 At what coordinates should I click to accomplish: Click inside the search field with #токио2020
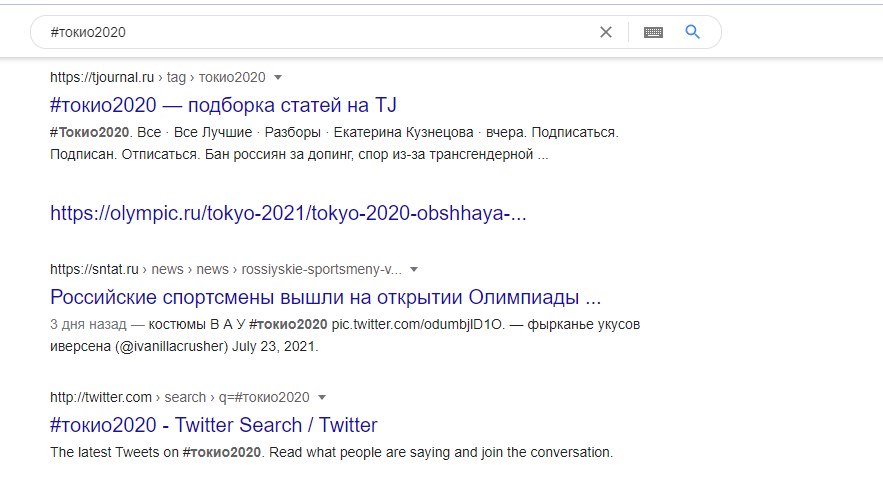click(x=315, y=32)
